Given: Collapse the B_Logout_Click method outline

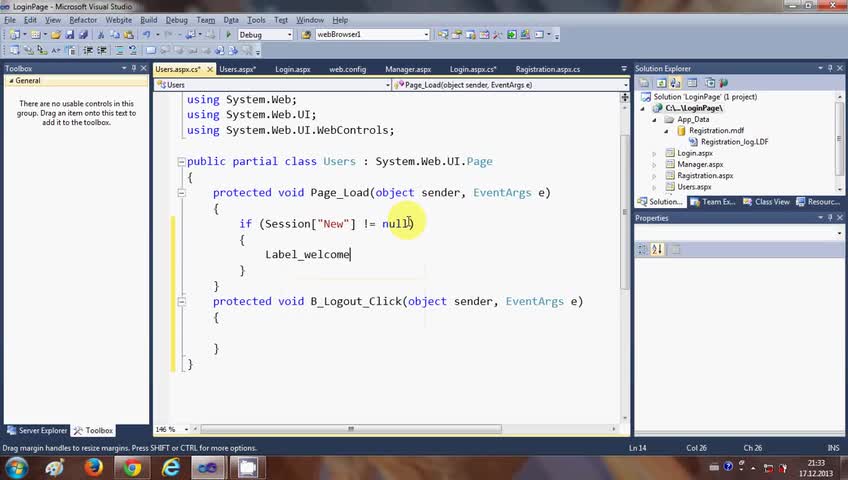Looking at the screenshot, I should tap(181, 302).
